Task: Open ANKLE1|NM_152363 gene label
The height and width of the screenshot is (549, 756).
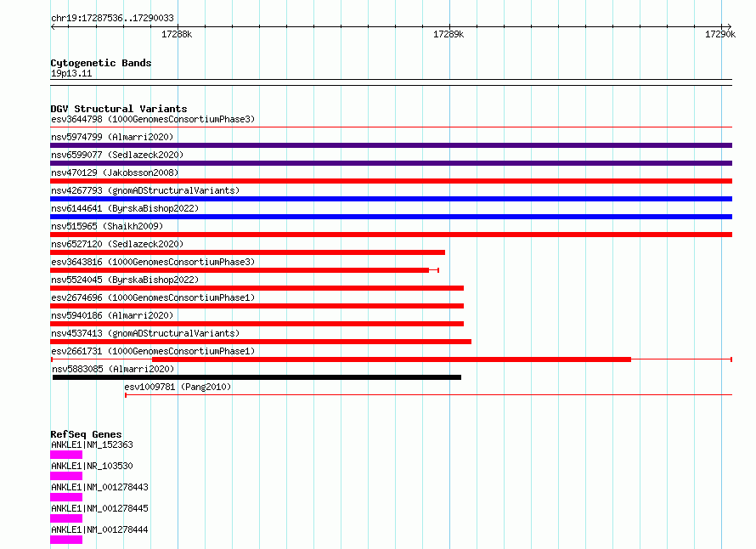Action: [x=92, y=444]
